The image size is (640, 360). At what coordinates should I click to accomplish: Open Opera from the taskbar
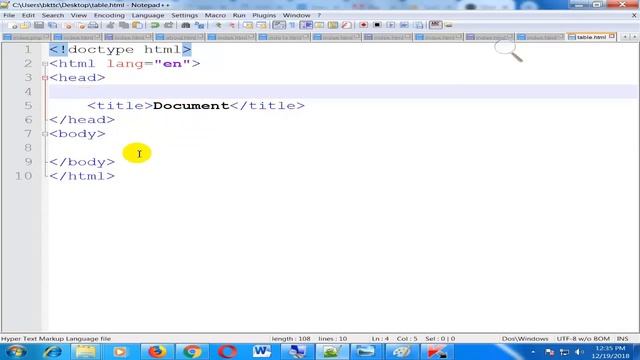[227, 351]
